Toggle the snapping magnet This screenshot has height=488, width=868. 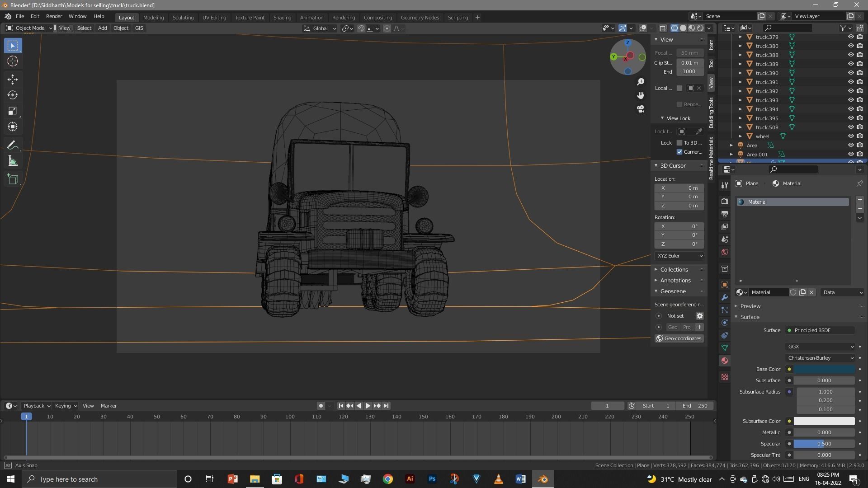tap(361, 28)
